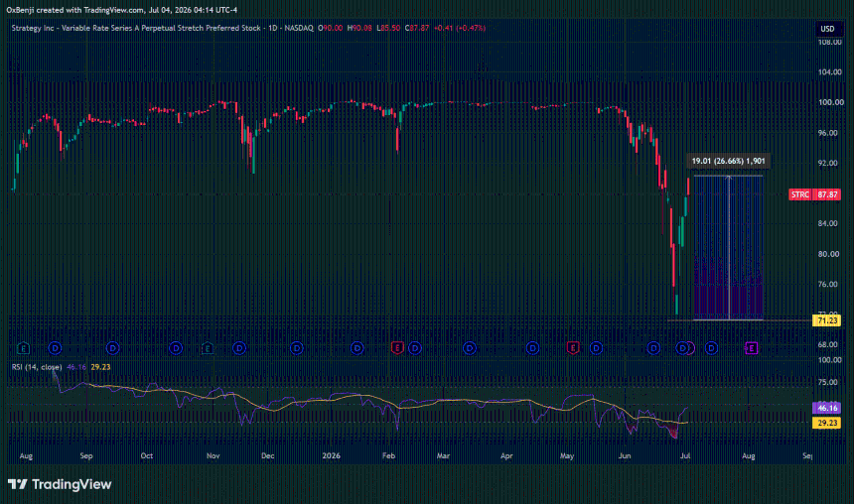Viewport: 854px width, 504px height.
Task: Click the STRC 87.87 price label
Action: (814, 194)
